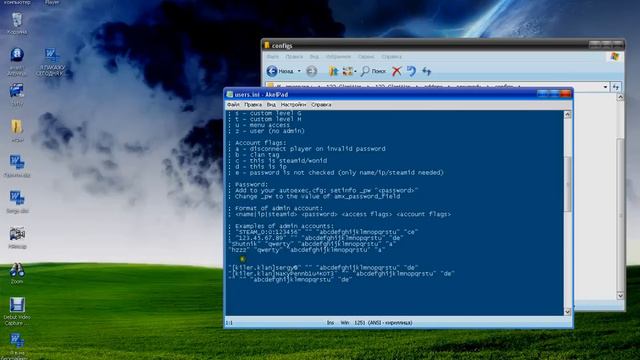Click the Back (Назад) arrow in configs window

coord(272,71)
